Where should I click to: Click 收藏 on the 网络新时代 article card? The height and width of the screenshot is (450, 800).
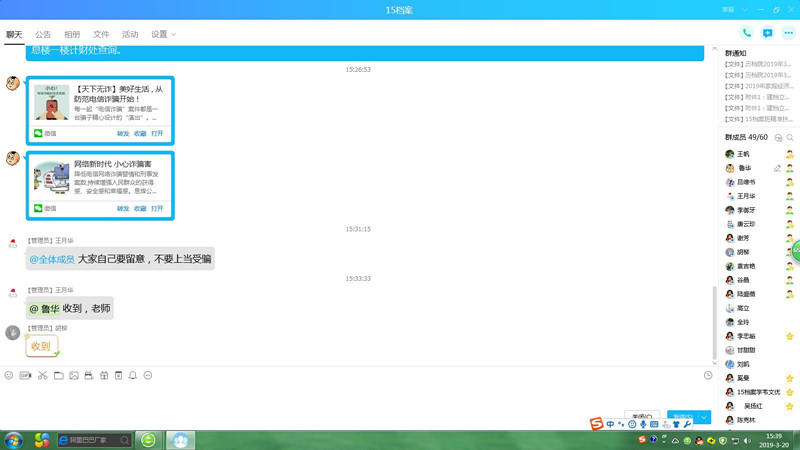coord(140,209)
